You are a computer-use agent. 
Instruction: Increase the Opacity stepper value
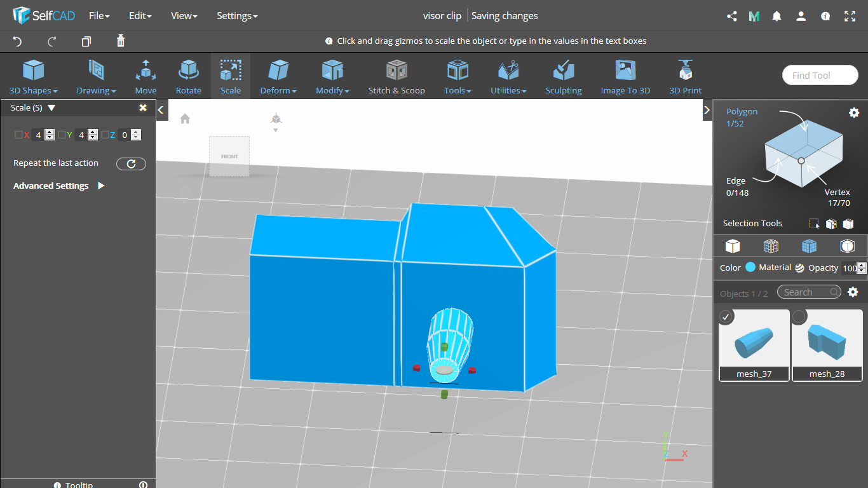862,265
